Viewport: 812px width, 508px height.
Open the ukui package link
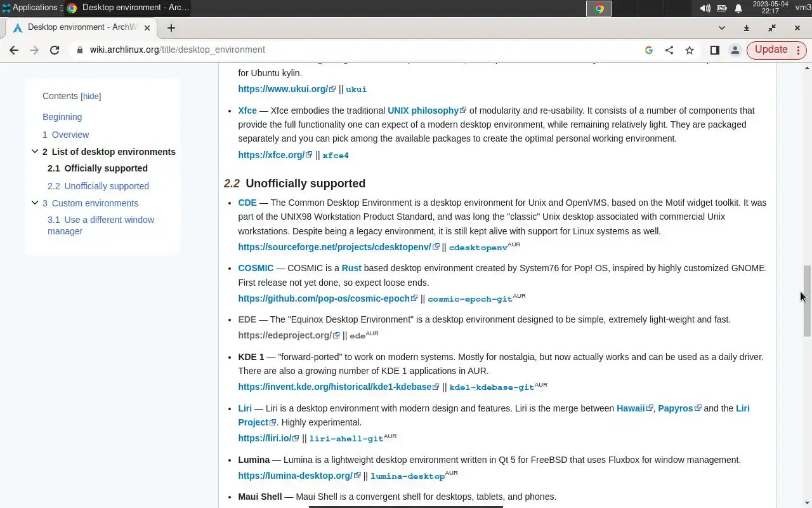tap(356, 90)
